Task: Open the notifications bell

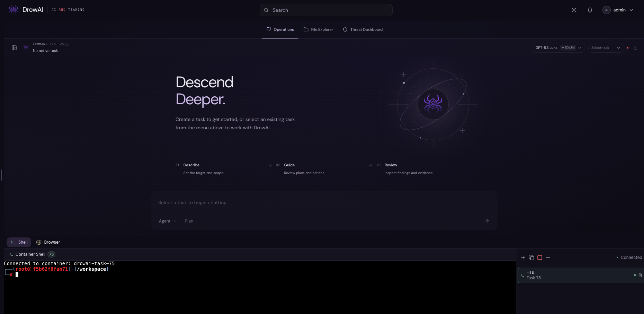Action: [x=590, y=10]
